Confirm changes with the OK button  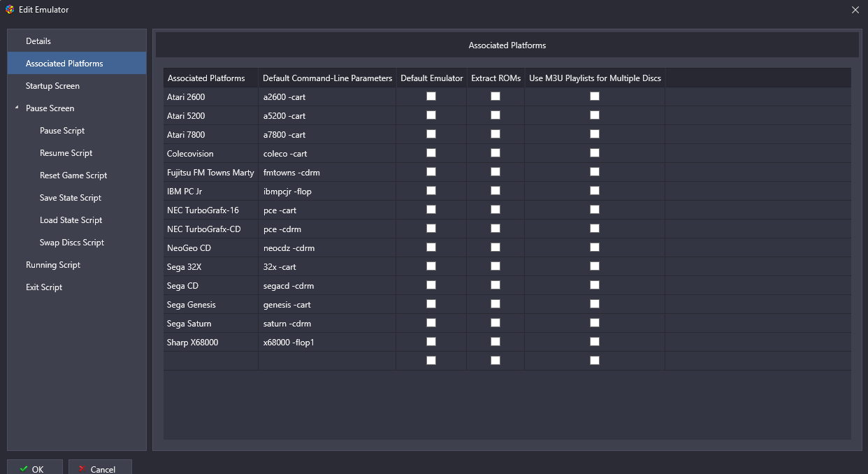click(x=35, y=467)
